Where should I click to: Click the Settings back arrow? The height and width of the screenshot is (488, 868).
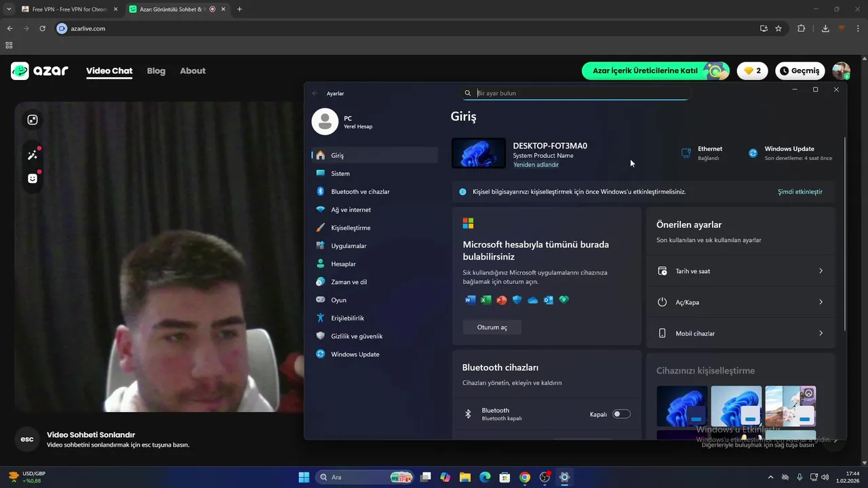(x=315, y=94)
